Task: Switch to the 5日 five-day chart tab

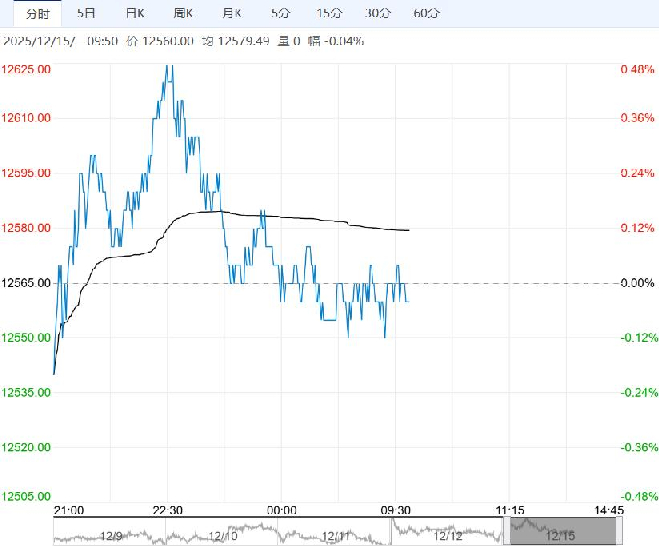Action: pos(88,13)
